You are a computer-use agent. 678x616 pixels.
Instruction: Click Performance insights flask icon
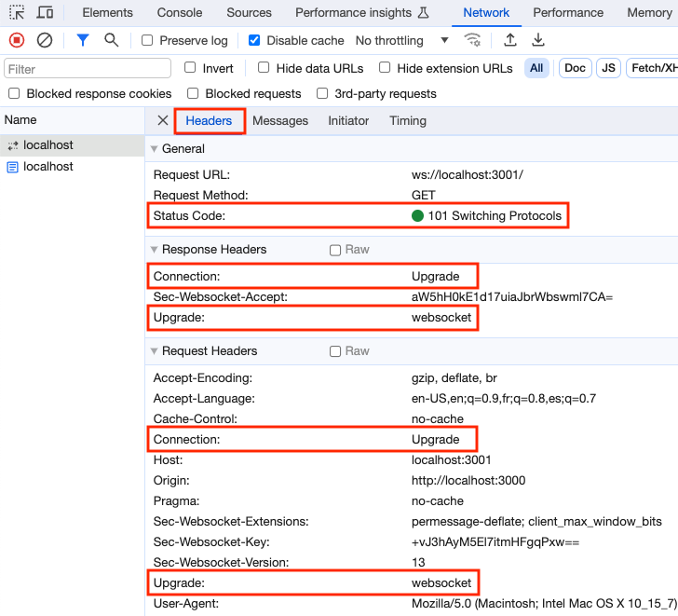424,12
